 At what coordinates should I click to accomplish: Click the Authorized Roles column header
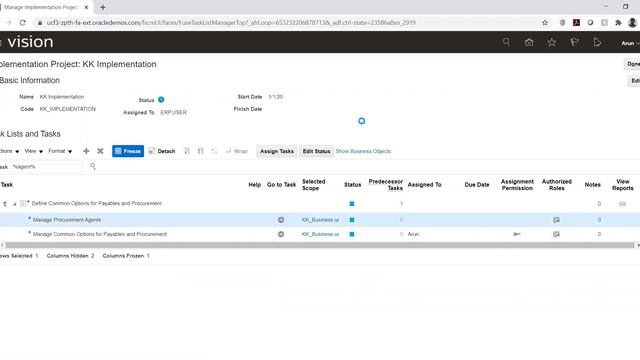pyautogui.click(x=556, y=184)
